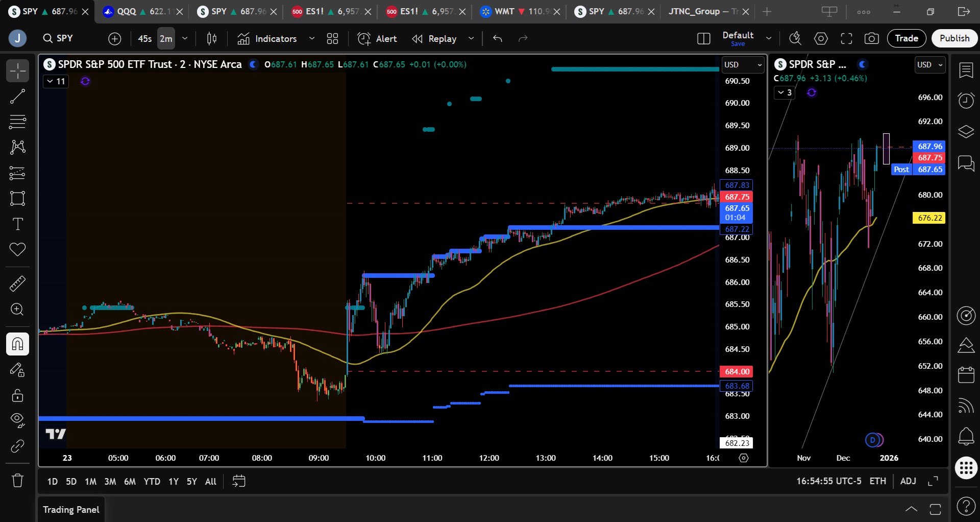This screenshot has height=522, width=980.
Task: Open the 16:54:55 UTC-5 timezone menu
Action: click(x=829, y=481)
